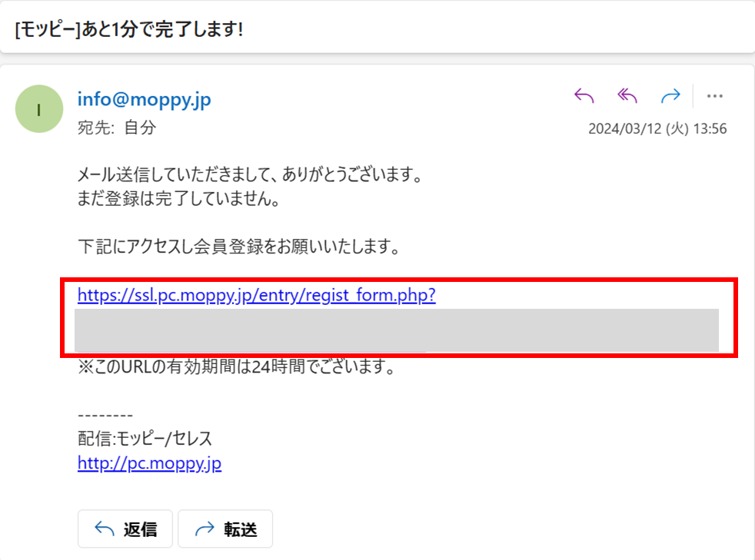Open the ssl.pc.moppy.jp regist_form.php link
The image size is (755, 560).
click(257, 294)
